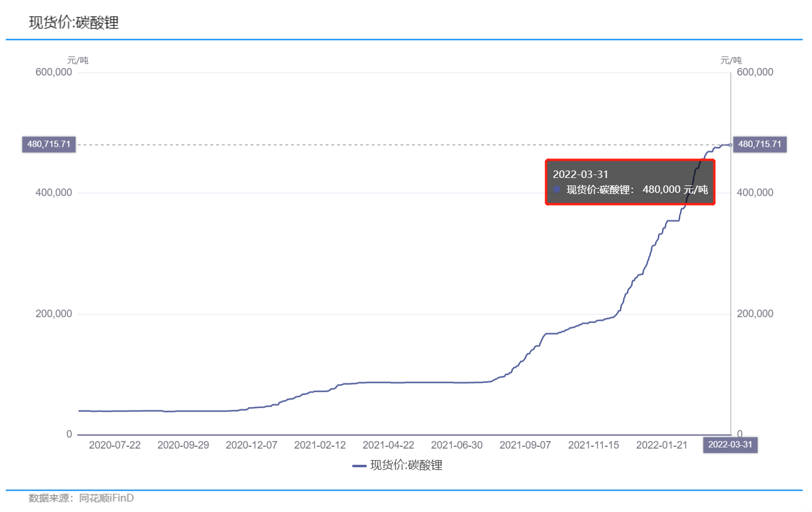Click the tooltip date 2022-03-31
Screen dimensions: 812x512
click(x=580, y=175)
